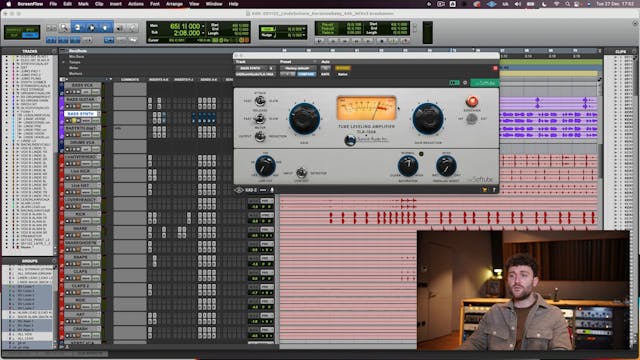
Task: Pick the Grabber hand tool
Action: tap(106, 28)
